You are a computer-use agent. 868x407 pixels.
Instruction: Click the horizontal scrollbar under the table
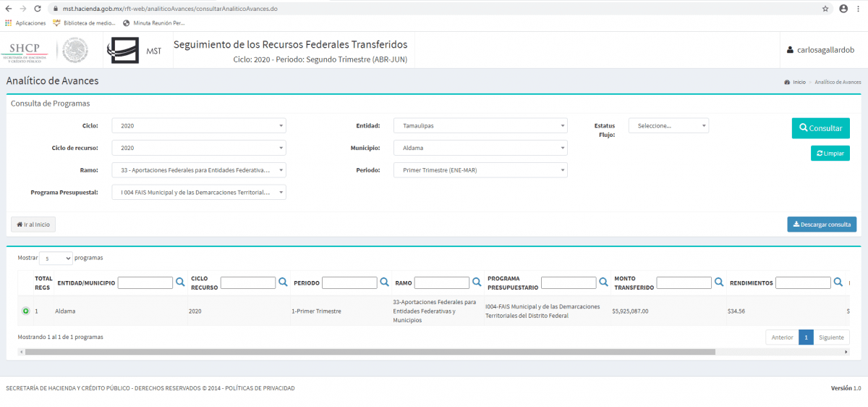click(x=369, y=352)
